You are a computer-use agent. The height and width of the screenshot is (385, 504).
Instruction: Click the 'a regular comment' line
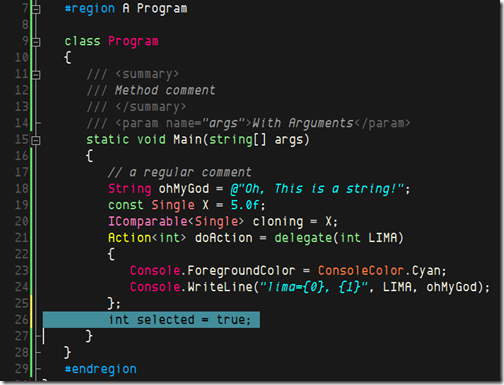coord(180,172)
